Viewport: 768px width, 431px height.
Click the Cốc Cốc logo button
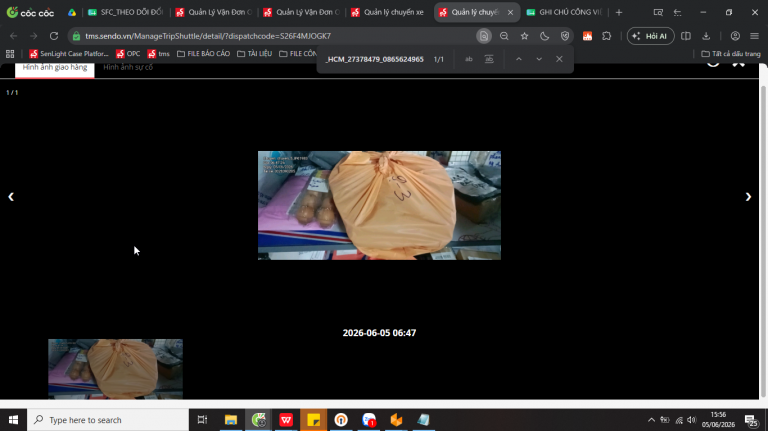[30, 12]
